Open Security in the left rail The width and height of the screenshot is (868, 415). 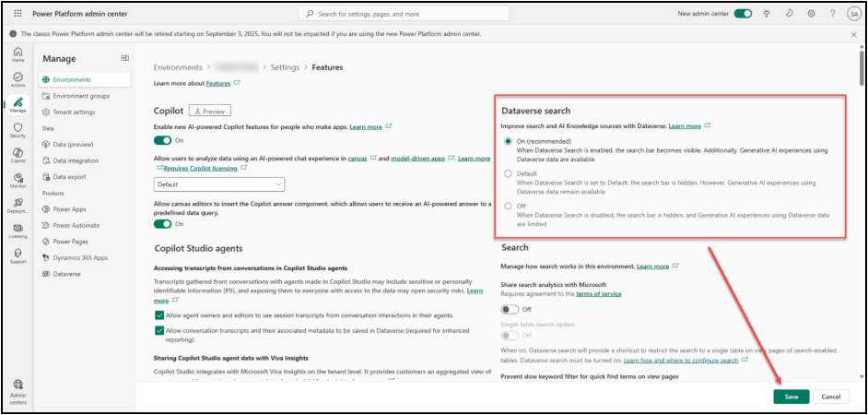(18, 129)
